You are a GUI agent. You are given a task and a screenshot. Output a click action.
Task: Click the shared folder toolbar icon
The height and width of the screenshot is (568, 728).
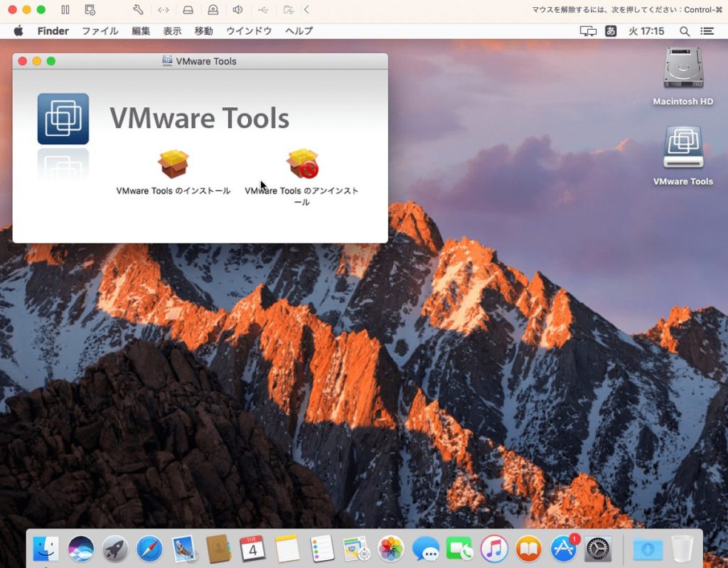pos(289,10)
